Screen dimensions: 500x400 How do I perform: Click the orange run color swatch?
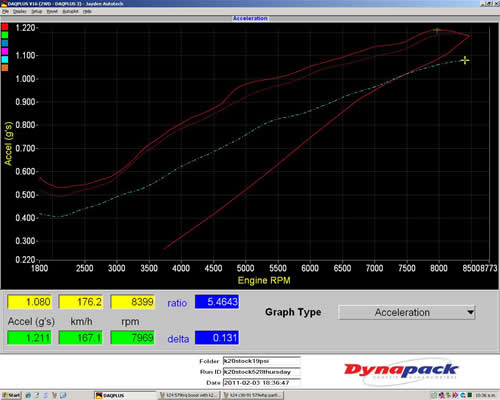[x=5, y=68]
